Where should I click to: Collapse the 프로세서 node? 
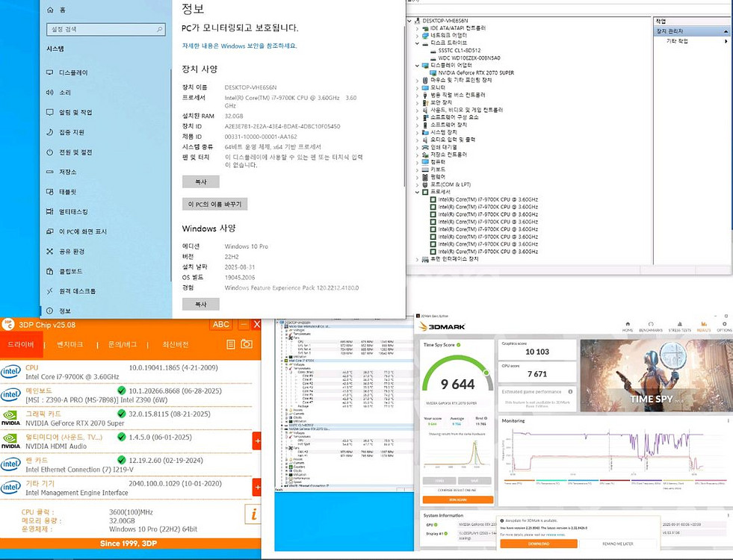(417, 192)
